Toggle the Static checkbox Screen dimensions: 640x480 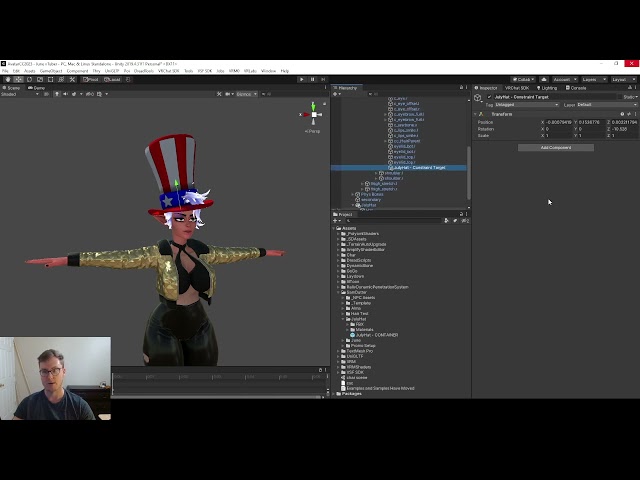click(620, 97)
